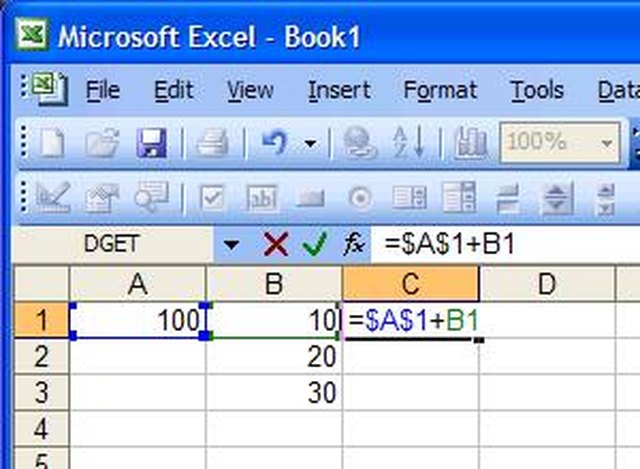Click the Print toolbar icon
Image resolution: width=640 pixels, height=469 pixels.
pos(212,142)
